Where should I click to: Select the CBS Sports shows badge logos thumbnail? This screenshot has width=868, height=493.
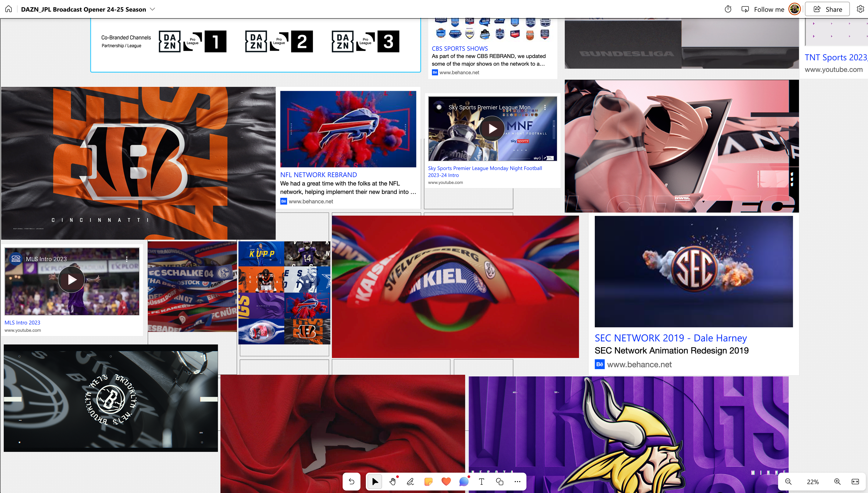click(492, 30)
